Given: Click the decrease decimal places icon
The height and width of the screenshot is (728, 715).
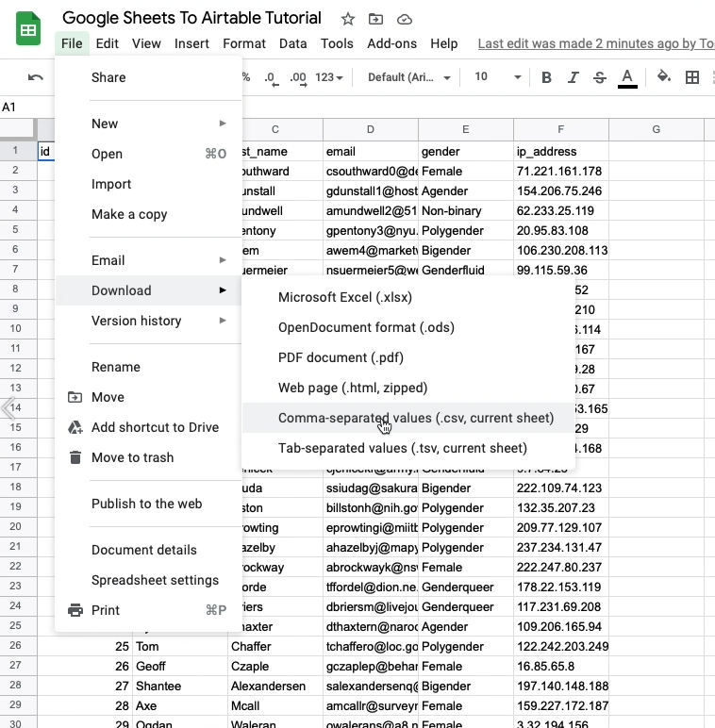Looking at the screenshot, I should [x=271, y=77].
